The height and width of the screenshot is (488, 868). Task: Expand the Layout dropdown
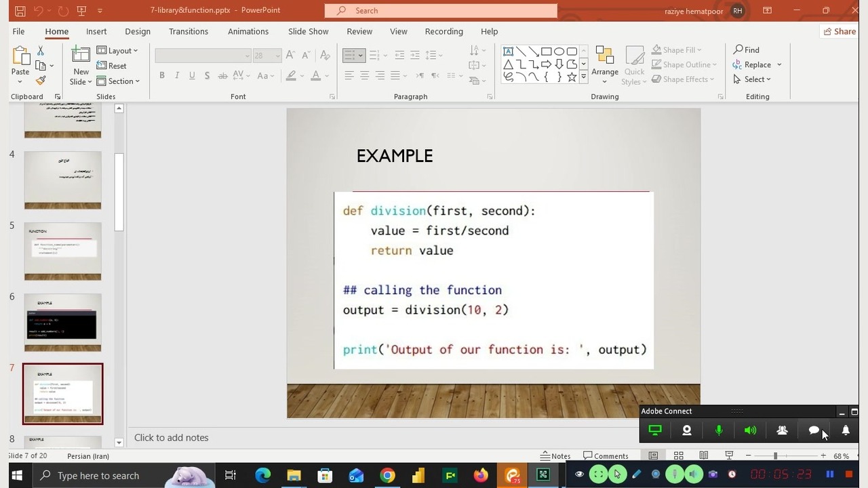pos(117,51)
